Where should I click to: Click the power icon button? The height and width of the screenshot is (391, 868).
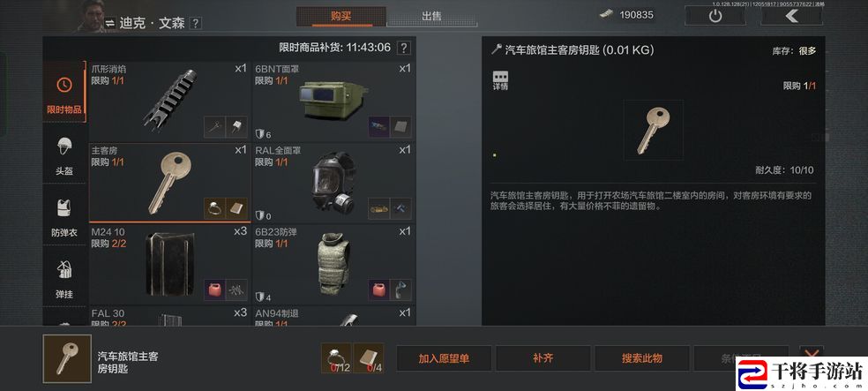click(715, 16)
